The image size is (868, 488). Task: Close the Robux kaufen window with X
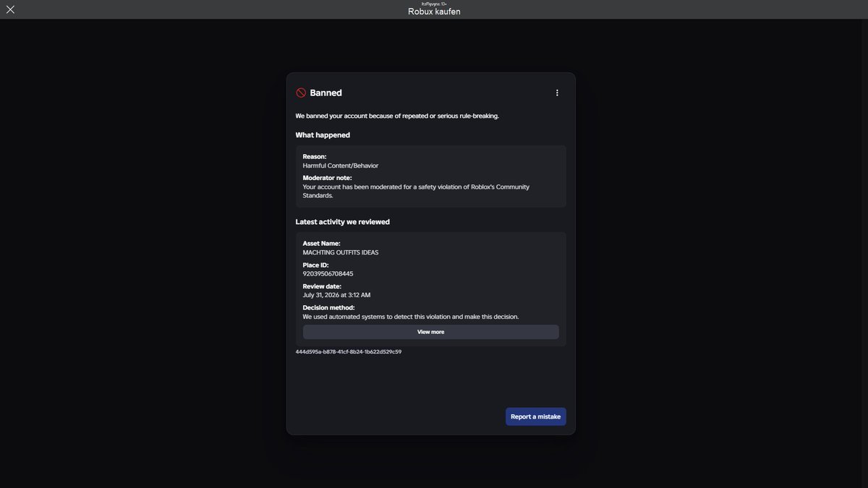[x=10, y=9]
